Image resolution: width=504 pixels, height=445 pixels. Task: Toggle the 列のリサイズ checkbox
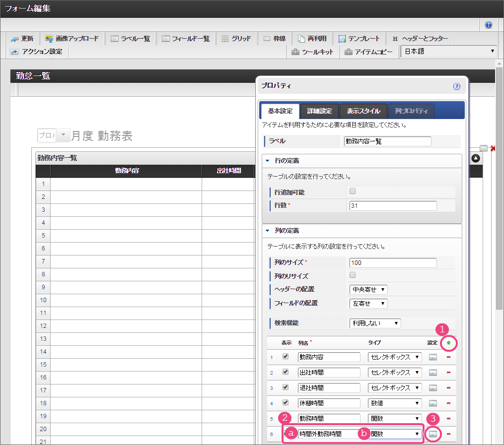tap(353, 275)
